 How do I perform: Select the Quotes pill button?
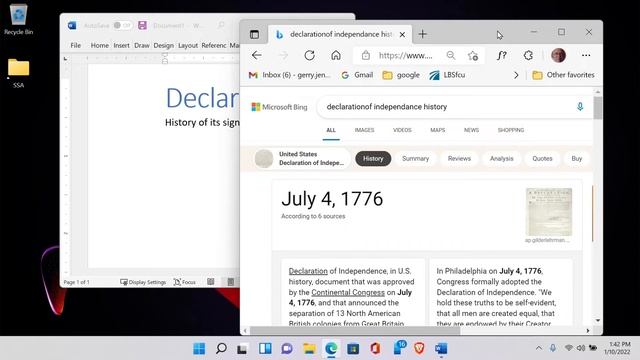click(x=542, y=159)
